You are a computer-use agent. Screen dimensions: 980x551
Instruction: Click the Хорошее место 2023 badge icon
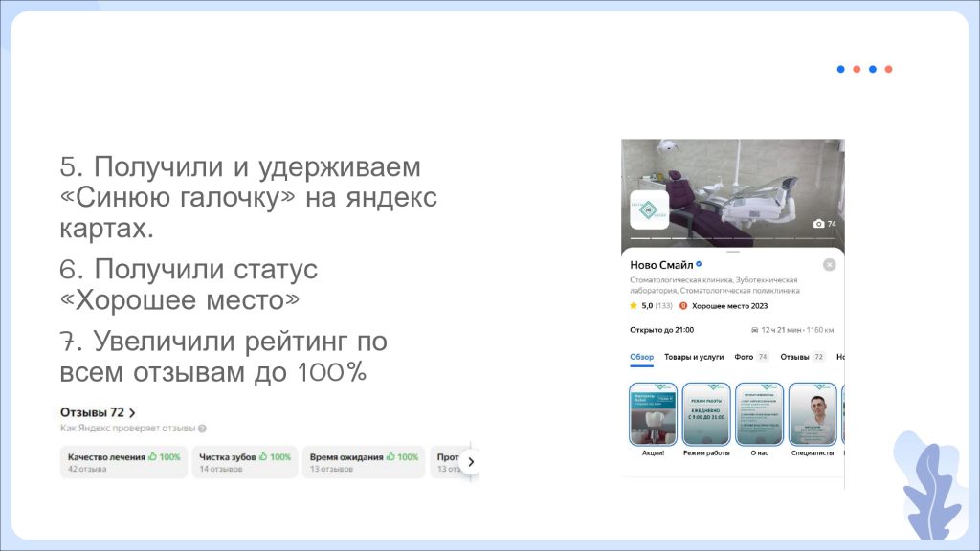[x=683, y=306]
